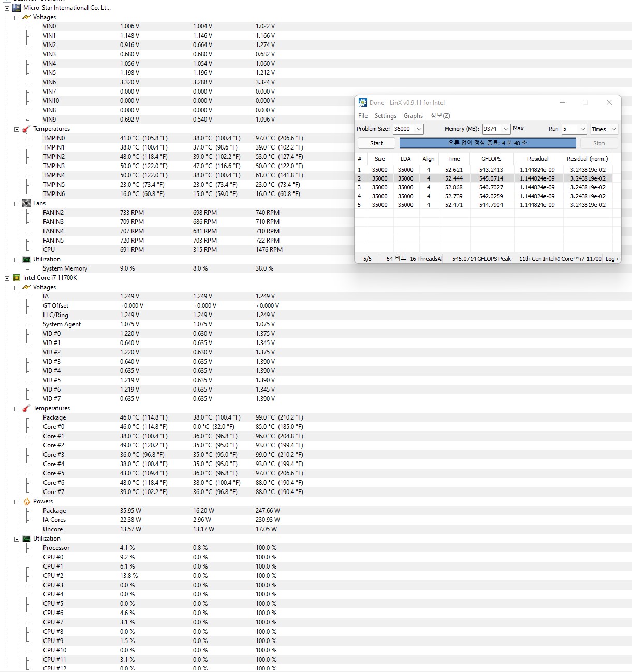Select the CPU #2 utilization row

point(336,576)
